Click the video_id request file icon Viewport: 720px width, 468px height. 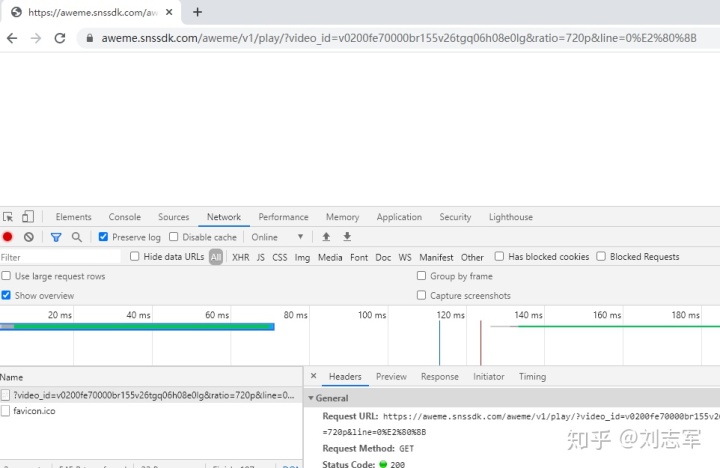pos(6,395)
